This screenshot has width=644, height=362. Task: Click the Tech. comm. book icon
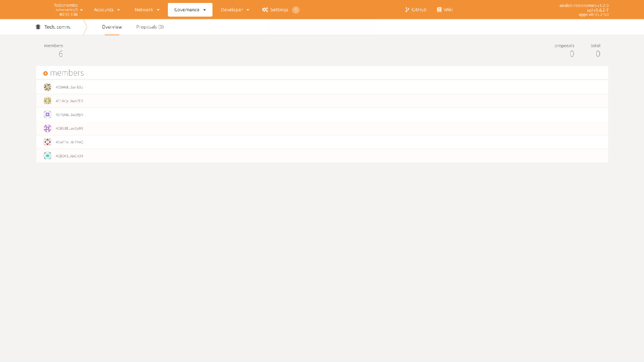point(38,27)
